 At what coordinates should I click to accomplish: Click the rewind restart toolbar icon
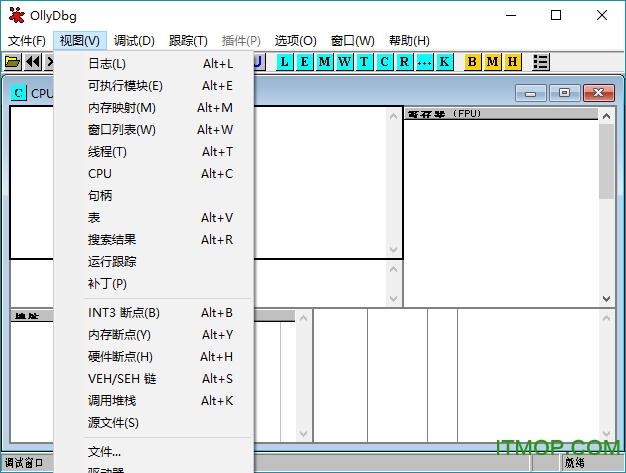pos(33,62)
